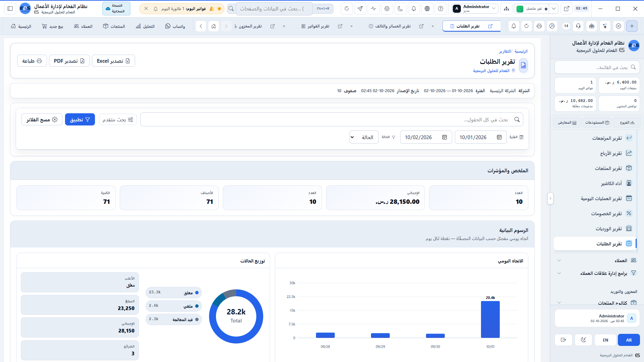This screenshot has width=644, height=362.
Task: Click the activity pulse icon
Action: 373,9
